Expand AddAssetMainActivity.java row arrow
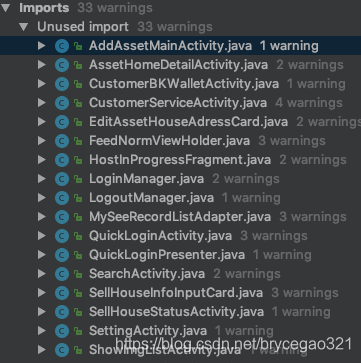Image resolution: width=361 pixels, height=363 pixels. pos(42,46)
